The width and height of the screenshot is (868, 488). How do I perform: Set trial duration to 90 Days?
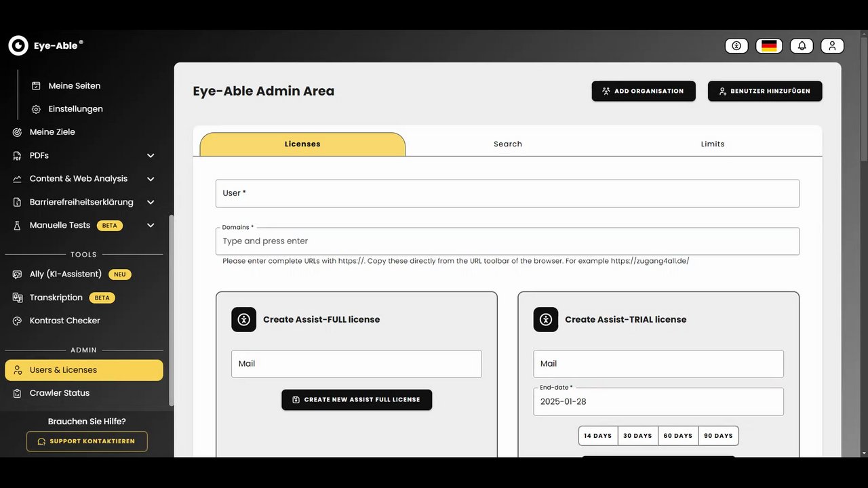(718, 436)
